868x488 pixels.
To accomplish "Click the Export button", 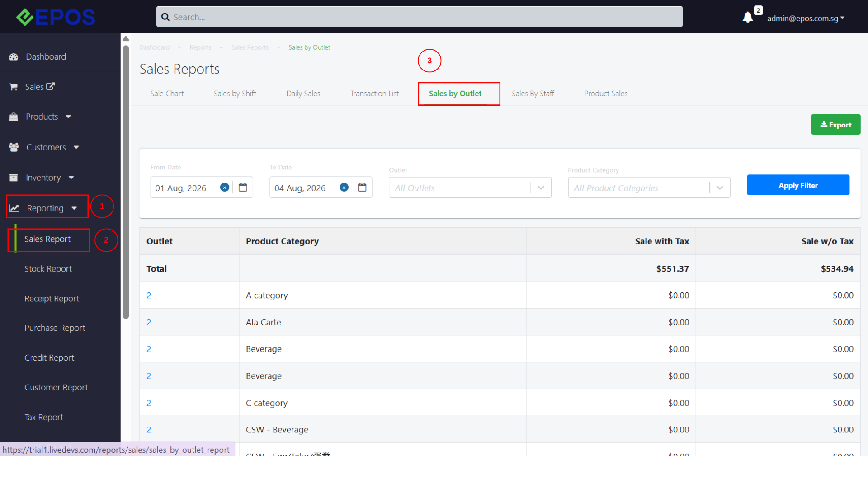I will coord(835,125).
